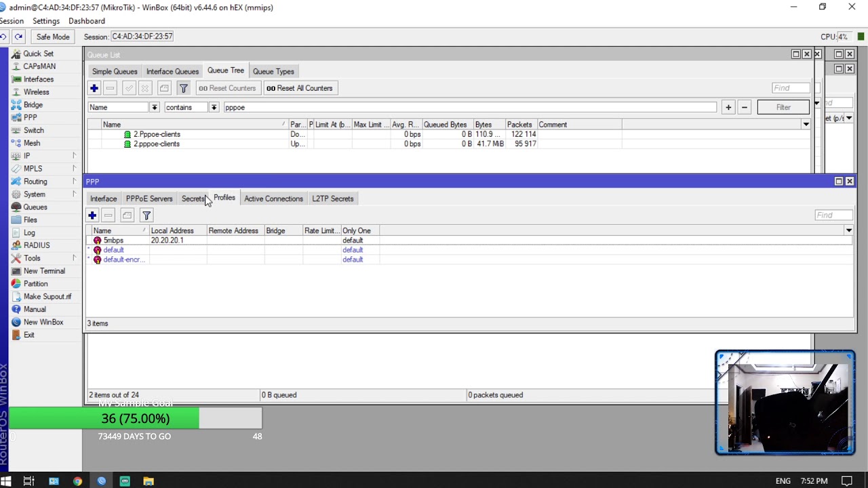Open Bridge in sidebar

tap(33, 105)
